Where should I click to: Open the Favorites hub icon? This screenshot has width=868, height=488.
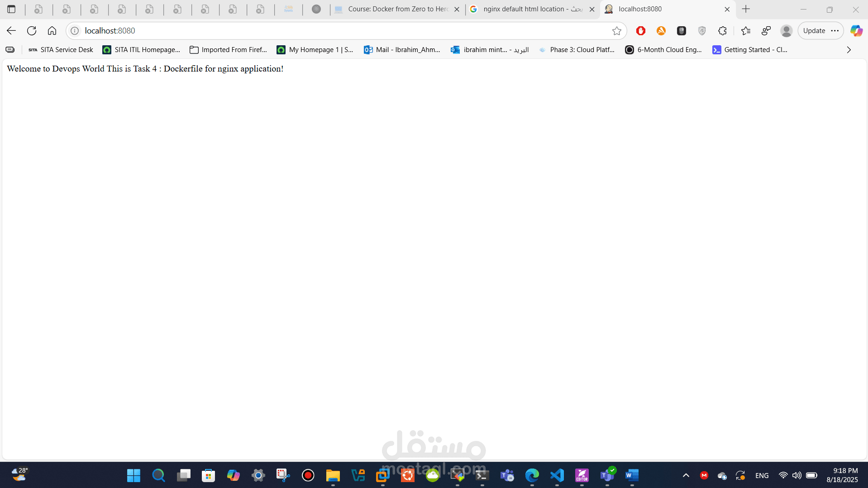745,31
